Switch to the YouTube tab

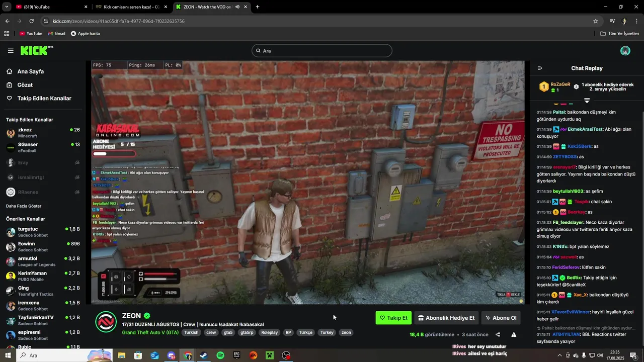[50, 7]
